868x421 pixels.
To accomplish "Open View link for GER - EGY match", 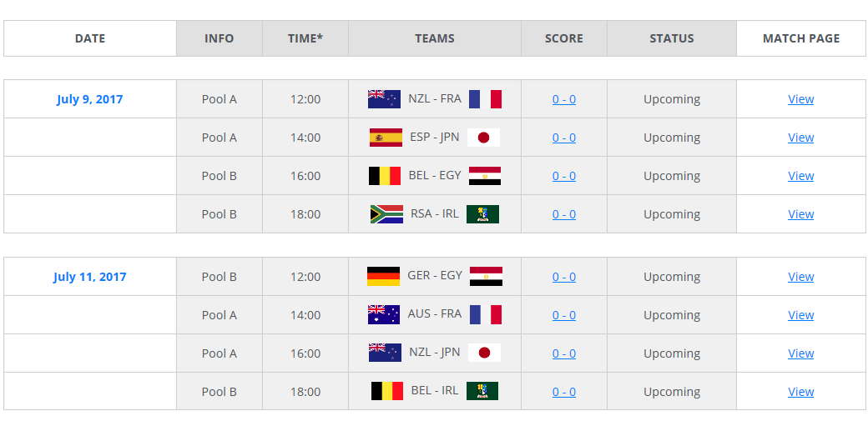I will (x=800, y=277).
